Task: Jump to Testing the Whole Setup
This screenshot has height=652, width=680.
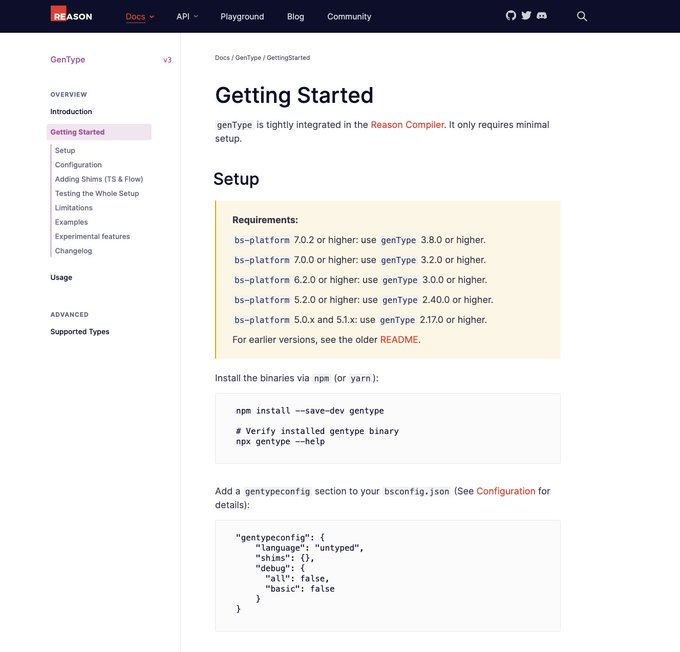Action: click(x=97, y=193)
